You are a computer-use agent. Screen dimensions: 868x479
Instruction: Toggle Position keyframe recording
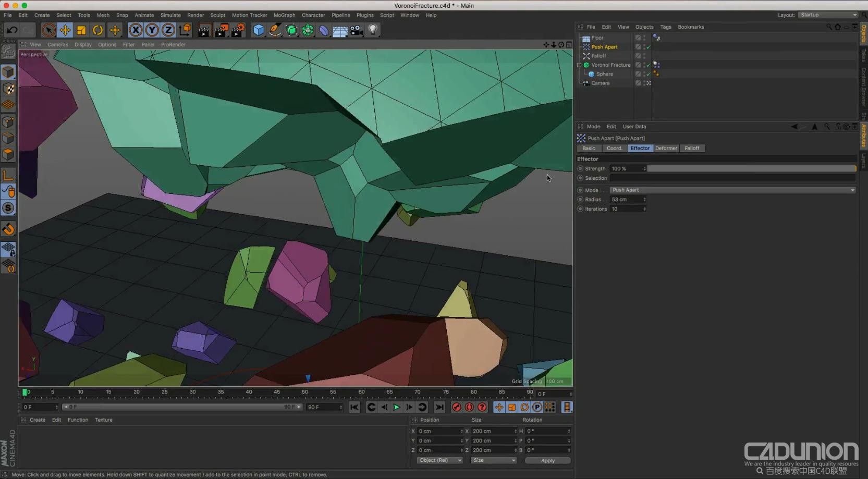[x=499, y=407]
